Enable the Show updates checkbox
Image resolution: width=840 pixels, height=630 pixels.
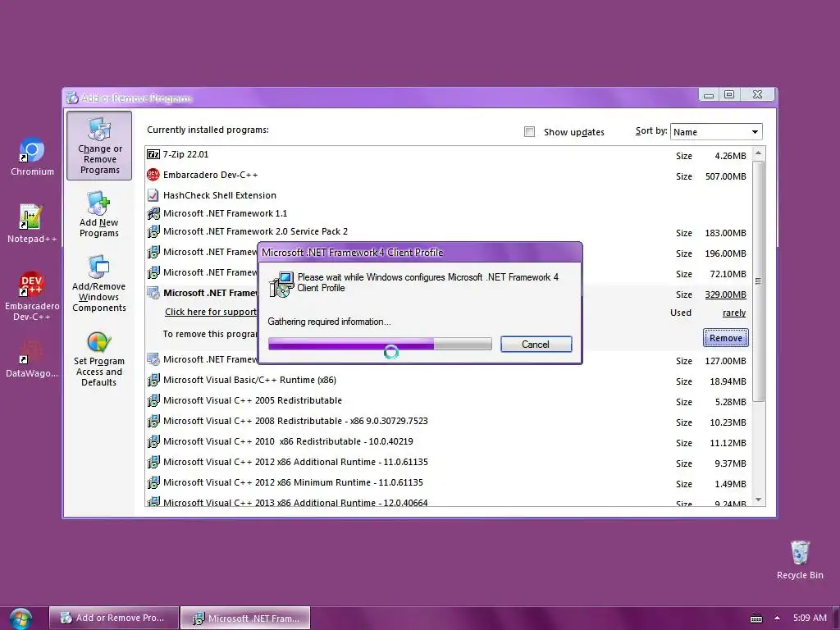click(x=529, y=132)
